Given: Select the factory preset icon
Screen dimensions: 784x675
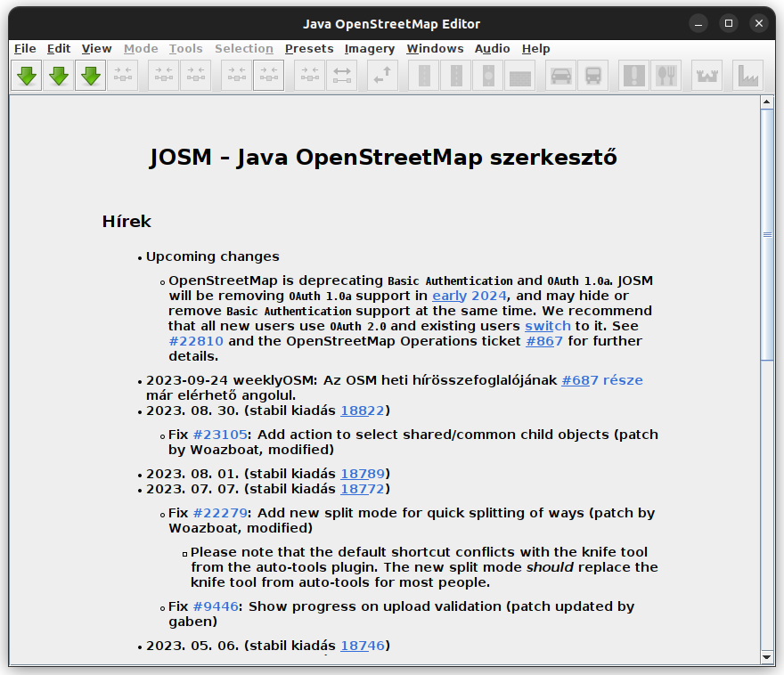Looking at the screenshot, I should (748, 76).
